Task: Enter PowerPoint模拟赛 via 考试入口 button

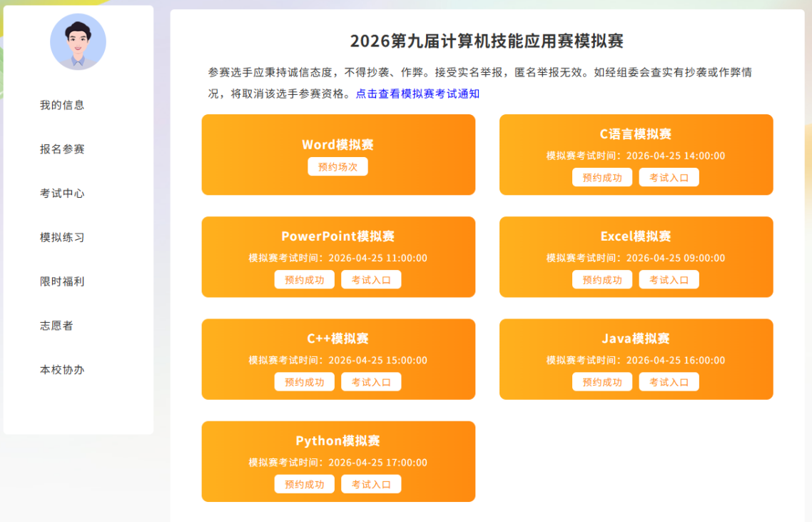Action: point(371,280)
